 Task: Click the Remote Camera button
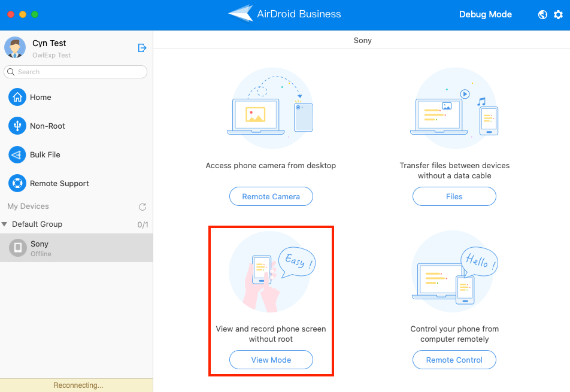click(x=271, y=196)
